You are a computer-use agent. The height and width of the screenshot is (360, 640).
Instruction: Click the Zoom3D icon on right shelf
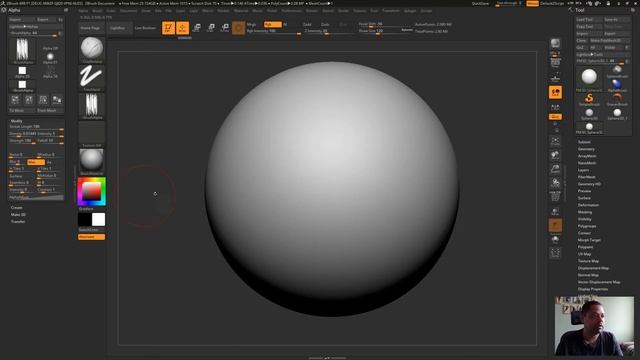[x=555, y=169]
